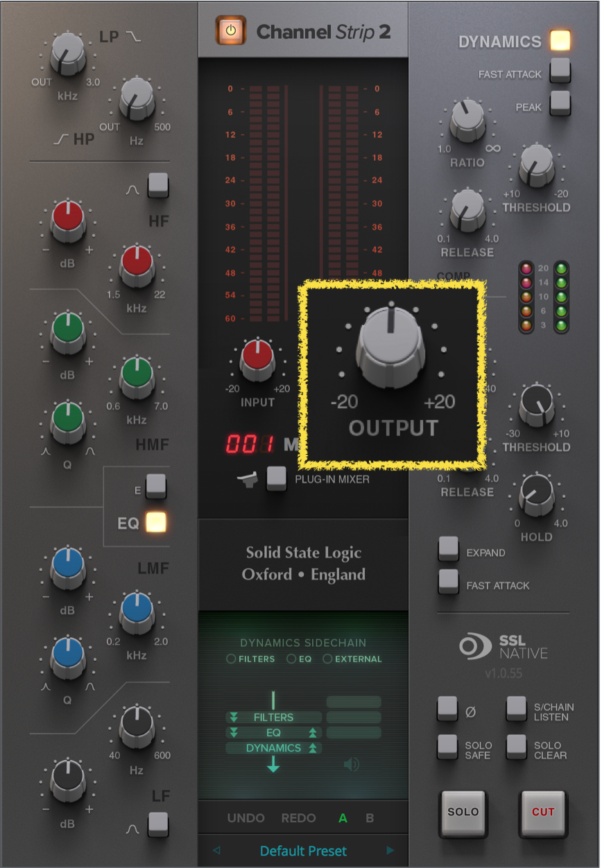602x868 pixels.
Task: Click the sidechain listen speaker icon
Action: pyautogui.click(x=352, y=764)
